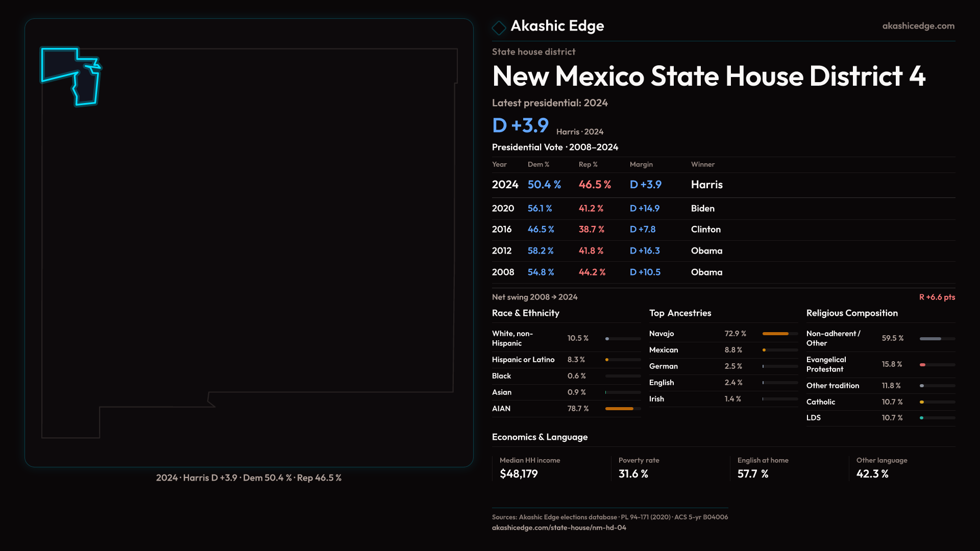980x551 pixels.
Task: Click the Poverty rate 31.6 % stat
Action: click(x=633, y=474)
